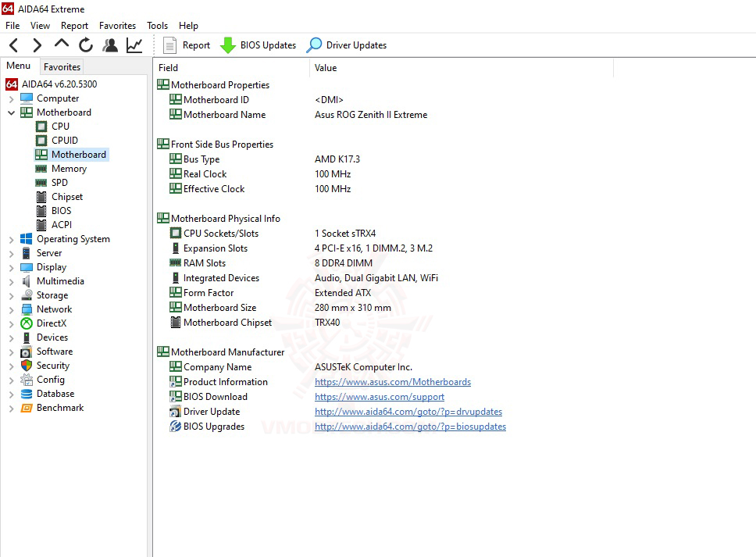Screen dimensions: 756x557
Task: Open the asus.com/support BIOS download link
Action: (x=380, y=397)
